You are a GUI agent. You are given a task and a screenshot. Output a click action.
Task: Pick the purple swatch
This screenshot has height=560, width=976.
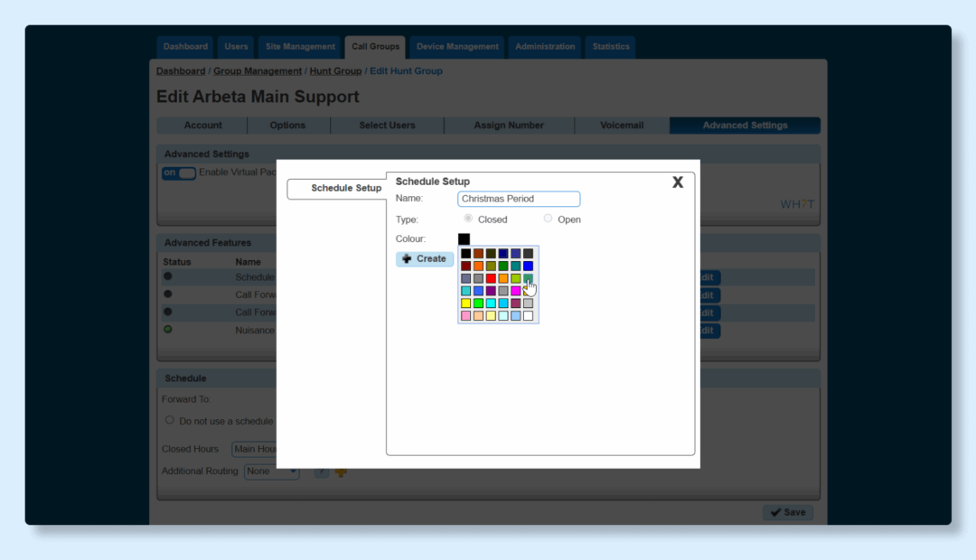tap(491, 291)
